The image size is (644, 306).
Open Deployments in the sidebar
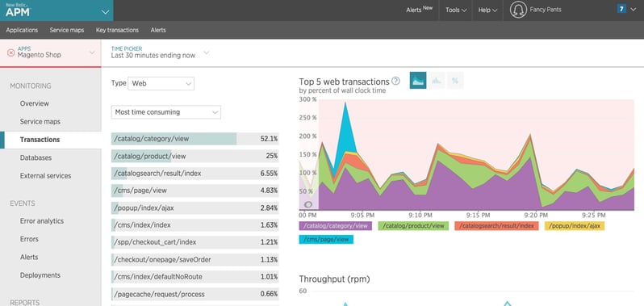click(40, 275)
